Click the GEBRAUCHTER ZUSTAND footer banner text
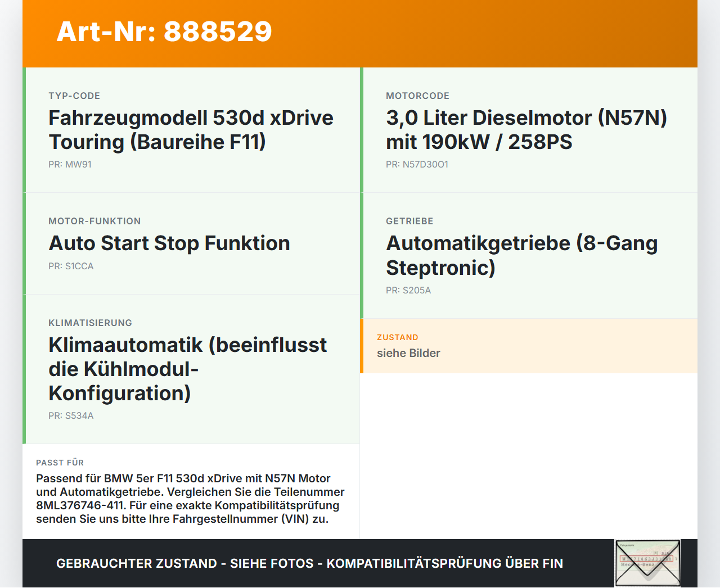The height and width of the screenshot is (588, 720). [309, 563]
